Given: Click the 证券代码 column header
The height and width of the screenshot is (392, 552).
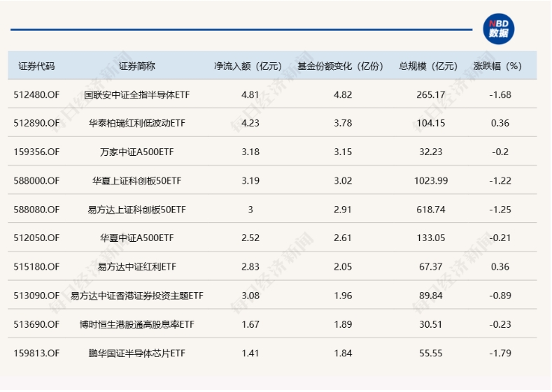Looking at the screenshot, I should coord(36,66).
